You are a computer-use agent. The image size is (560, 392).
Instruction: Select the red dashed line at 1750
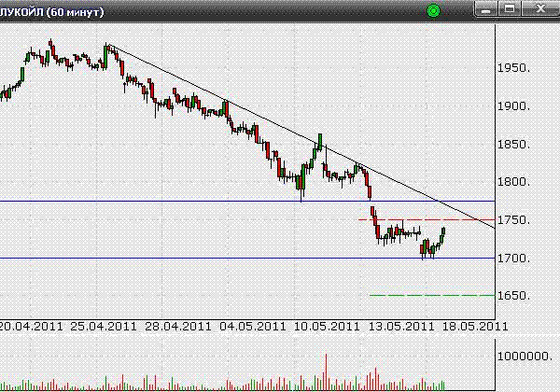click(x=427, y=219)
